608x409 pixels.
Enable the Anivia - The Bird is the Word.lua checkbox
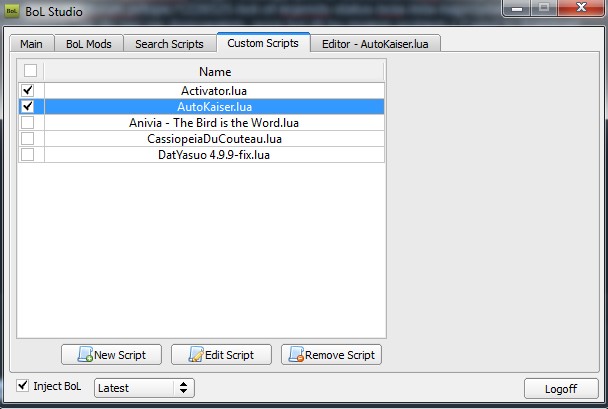28,123
